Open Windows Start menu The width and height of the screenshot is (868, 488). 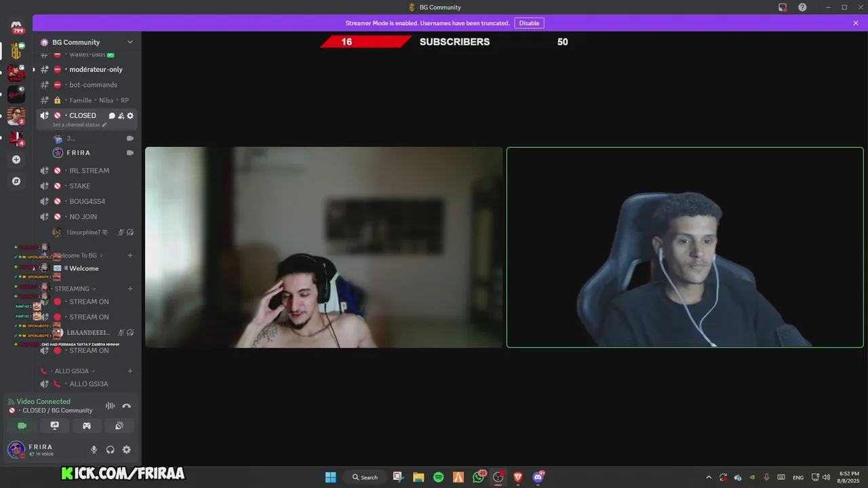click(330, 477)
